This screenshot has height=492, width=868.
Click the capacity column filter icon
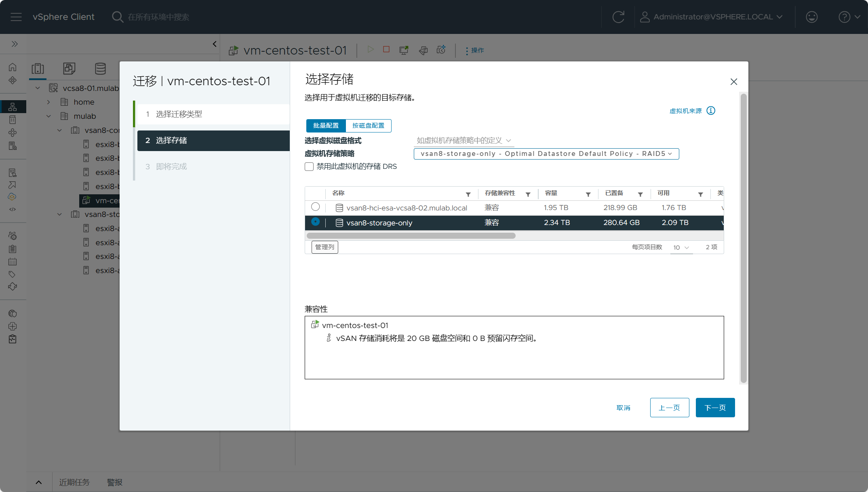588,195
